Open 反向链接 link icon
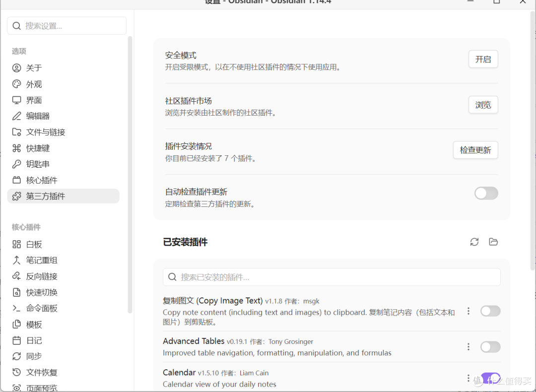 [16, 276]
